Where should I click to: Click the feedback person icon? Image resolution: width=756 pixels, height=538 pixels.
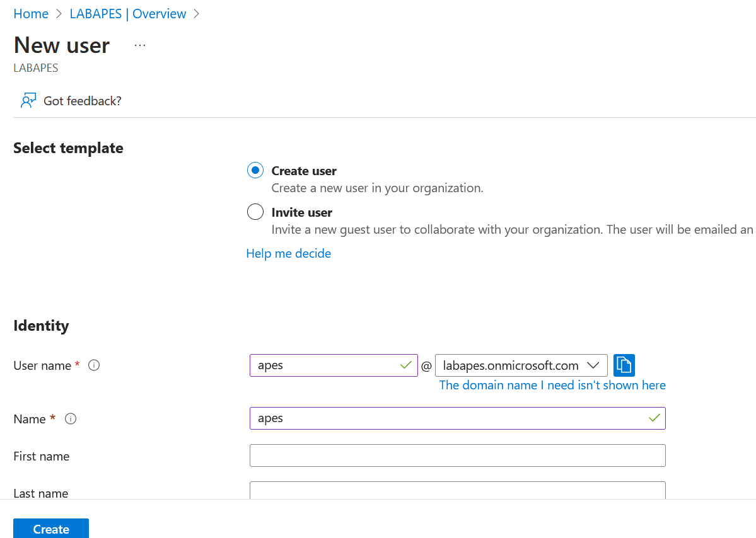tap(28, 101)
